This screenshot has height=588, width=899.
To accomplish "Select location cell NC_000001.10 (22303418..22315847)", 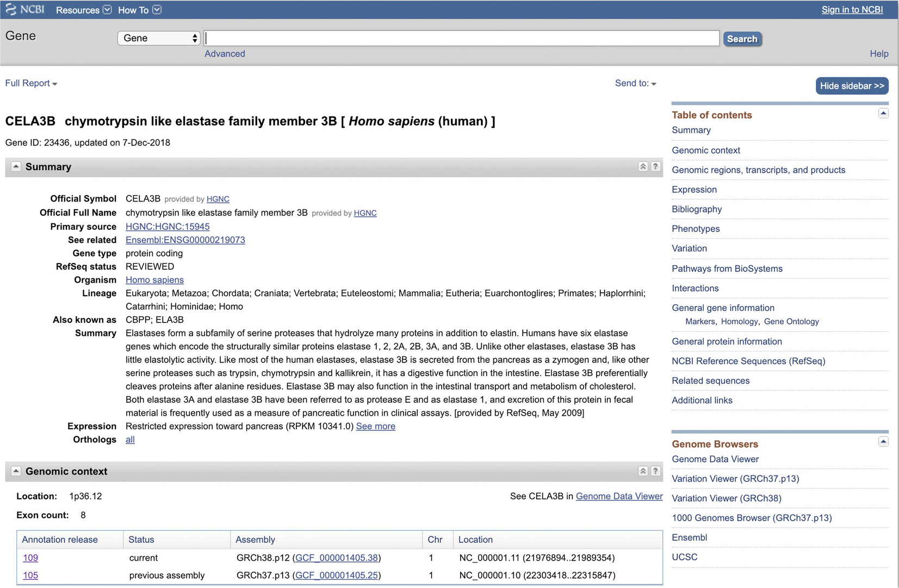I will point(537,575).
